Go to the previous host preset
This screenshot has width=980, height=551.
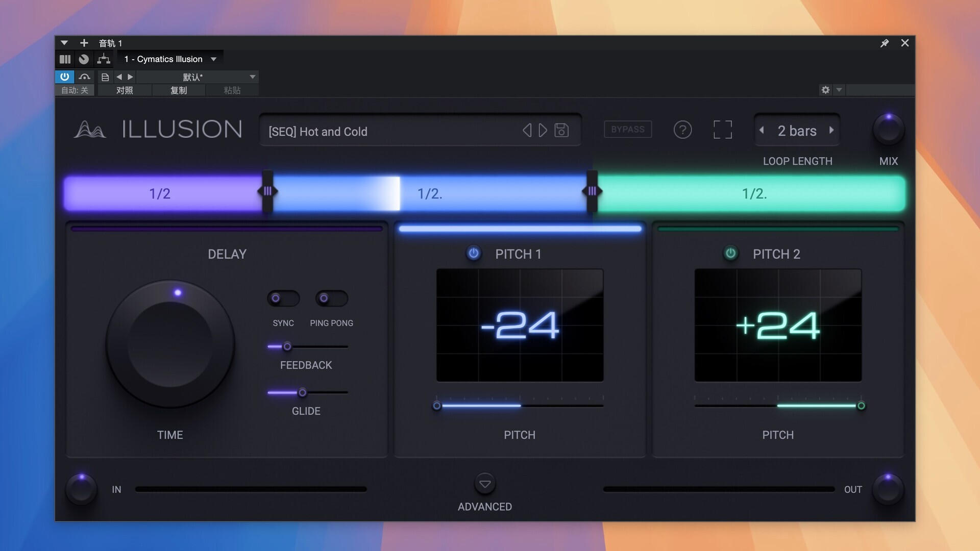[x=119, y=77]
